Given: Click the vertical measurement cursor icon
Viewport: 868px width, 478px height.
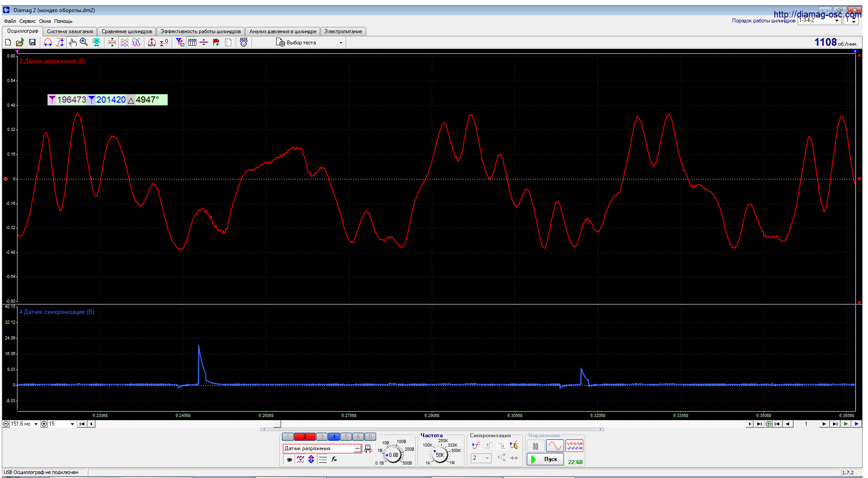Looking at the screenshot, I should [60, 42].
